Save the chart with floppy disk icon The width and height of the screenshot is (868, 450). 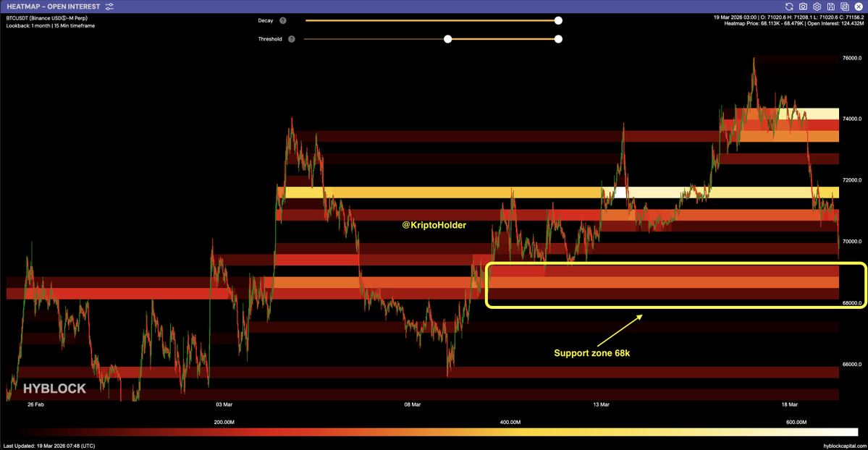click(x=831, y=7)
